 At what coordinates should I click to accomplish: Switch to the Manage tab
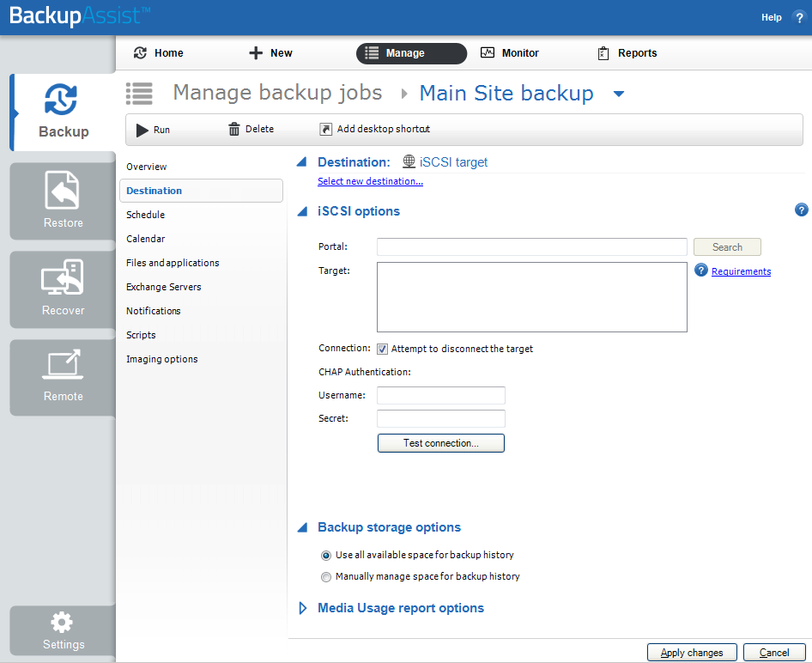411,53
